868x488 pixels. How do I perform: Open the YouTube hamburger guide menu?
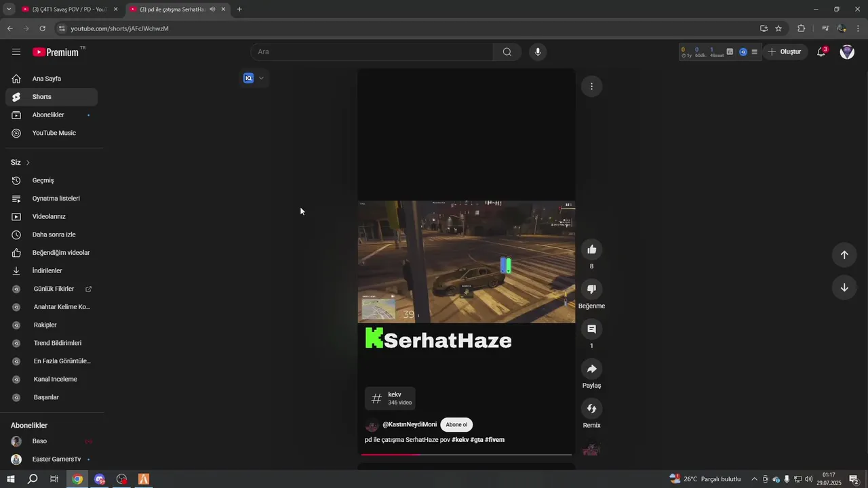(x=16, y=52)
